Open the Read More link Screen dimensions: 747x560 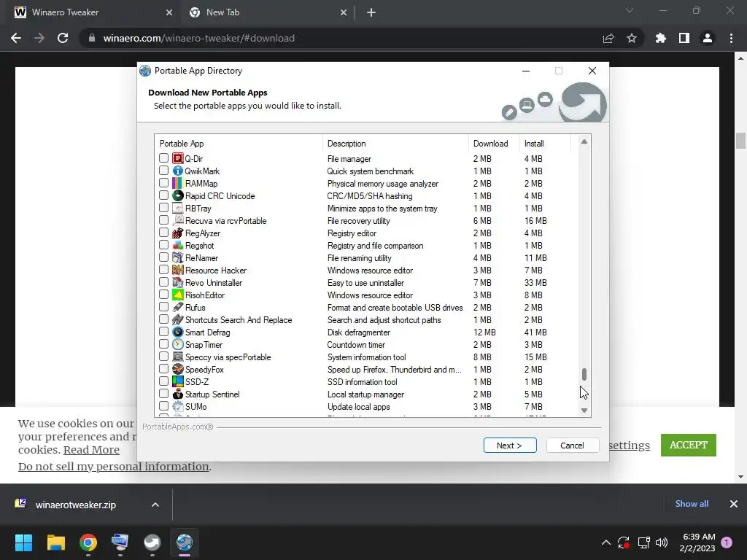91,450
